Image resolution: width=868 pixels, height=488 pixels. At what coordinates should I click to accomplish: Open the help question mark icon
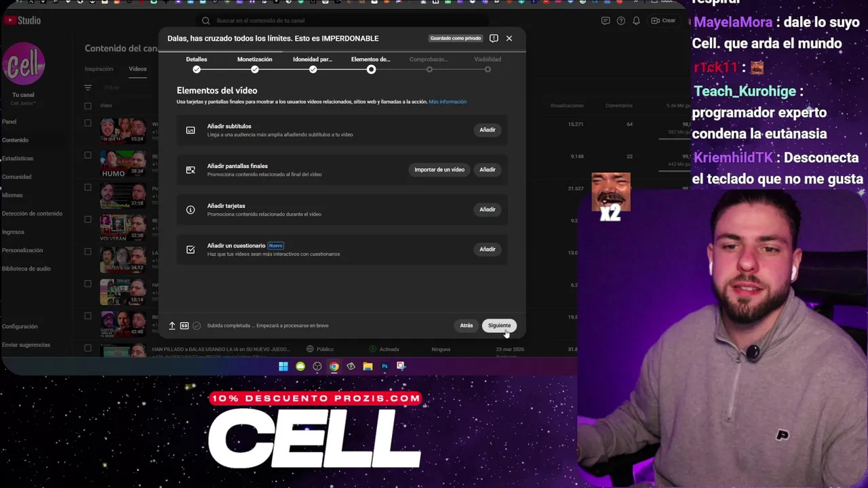click(x=621, y=21)
